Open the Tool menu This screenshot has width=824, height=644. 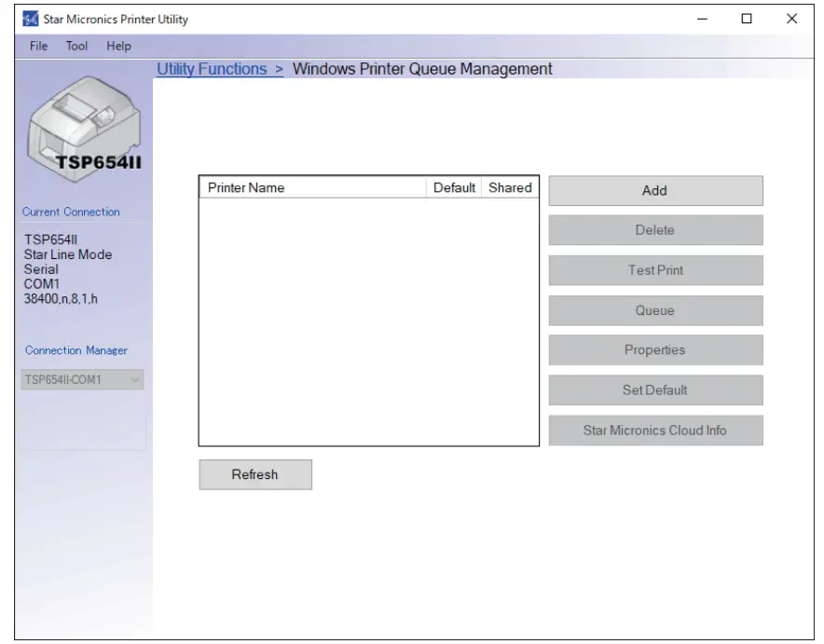click(x=76, y=46)
